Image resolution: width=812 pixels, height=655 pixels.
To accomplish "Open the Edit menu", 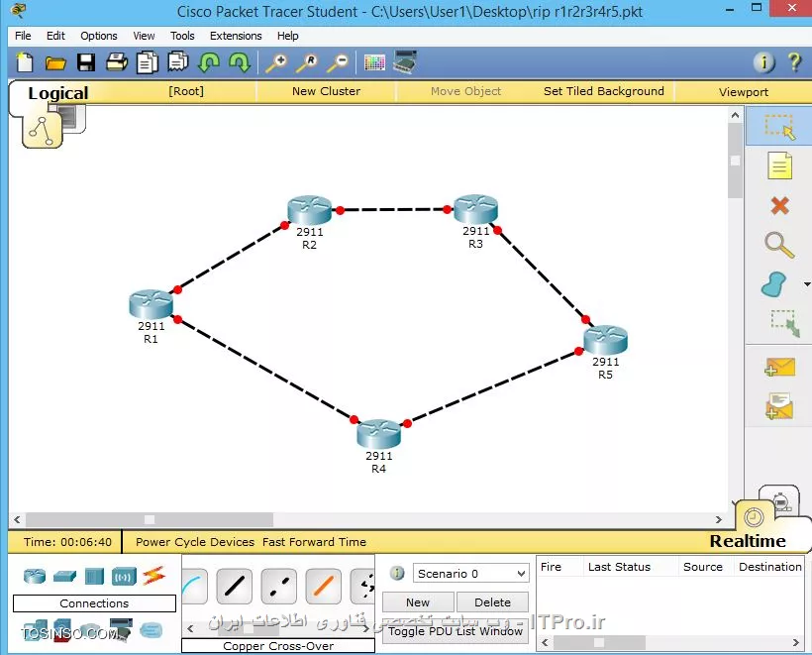I will click(55, 36).
